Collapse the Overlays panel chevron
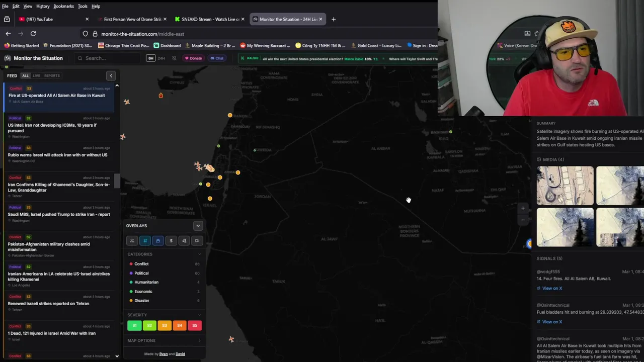 (x=198, y=226)
